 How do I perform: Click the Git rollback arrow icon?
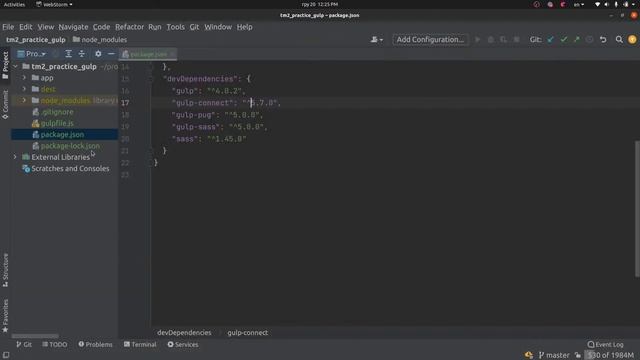[x=603, y=40]
